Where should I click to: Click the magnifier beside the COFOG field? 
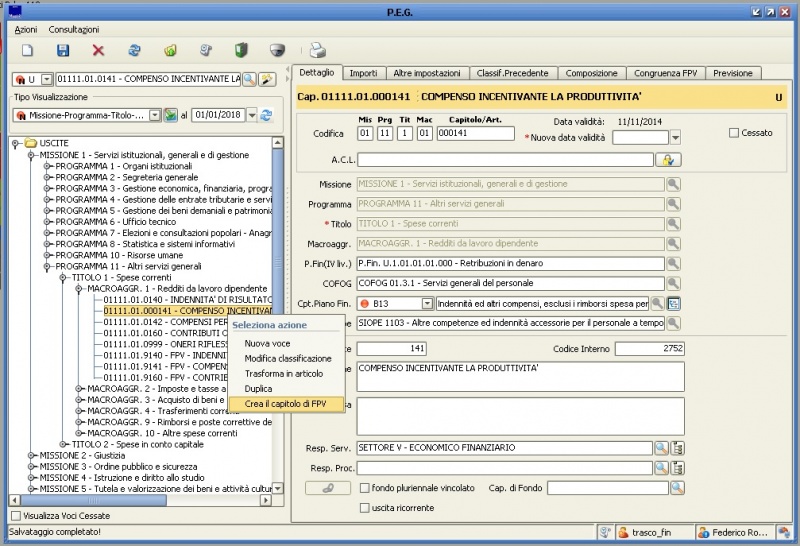[x=673, y=282]
